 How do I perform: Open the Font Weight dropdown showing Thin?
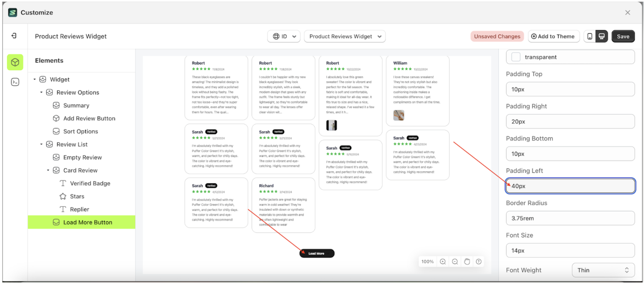click(603, 270)
